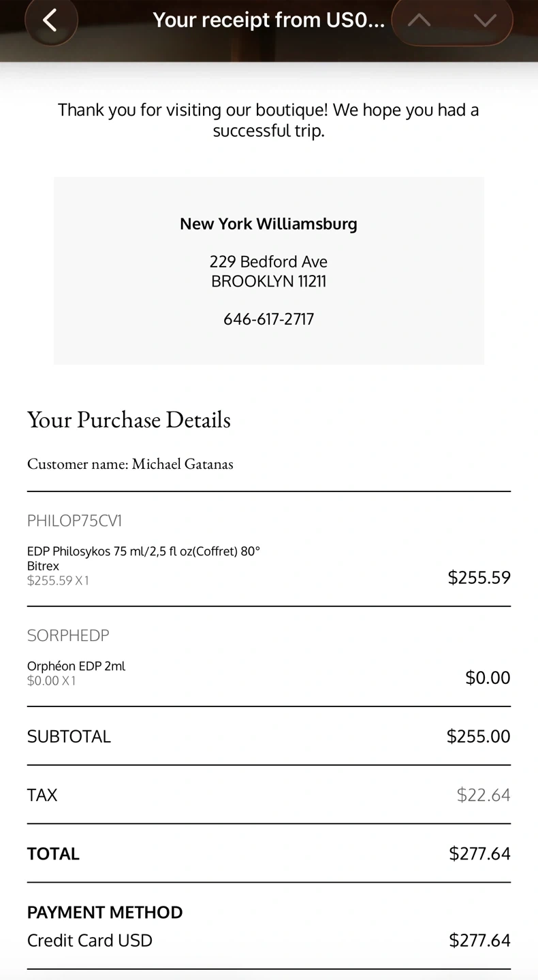The width and height of the screenshot is (538, 980).
Task: Tap the Credit Card USD payment method
Action: coord(90,941)
